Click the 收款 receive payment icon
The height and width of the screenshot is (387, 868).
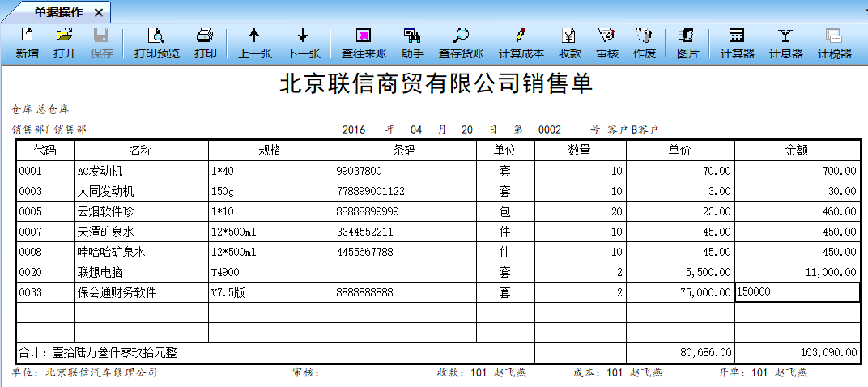click(570, 43)
